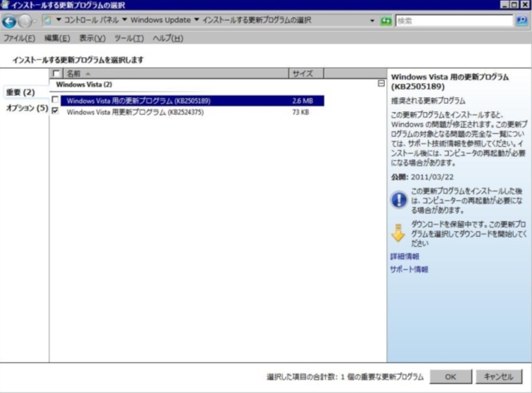The image size is (532, 393).
Task: Click the blue exclamation restart notice icon
Action: 399,199
